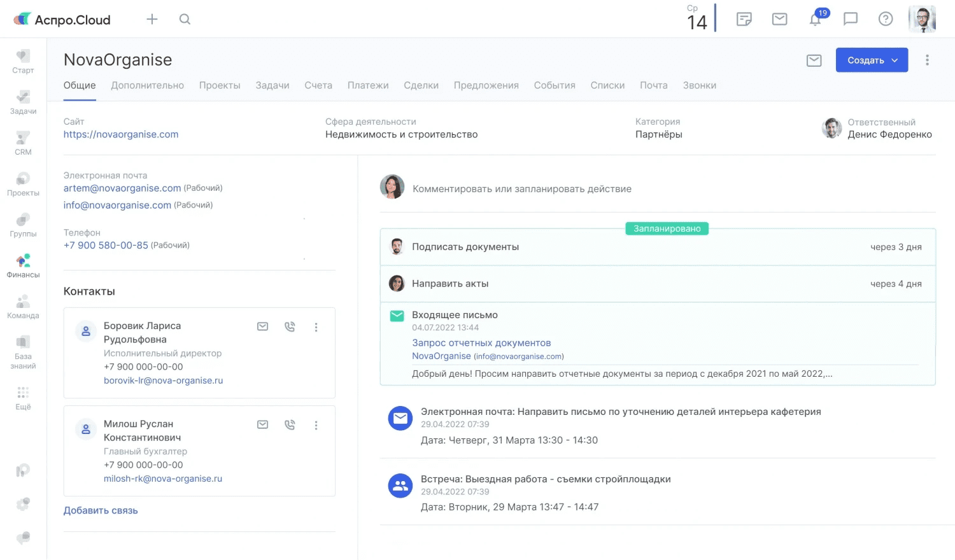This screenshot has height=560, width=955.
Task: Open options menu for Боровик Лариса contact
Action: (316, 327)
